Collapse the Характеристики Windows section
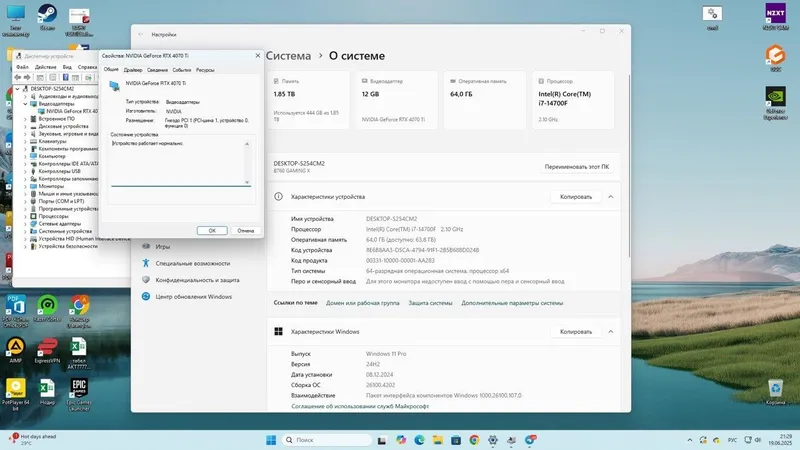 (611, 332)
